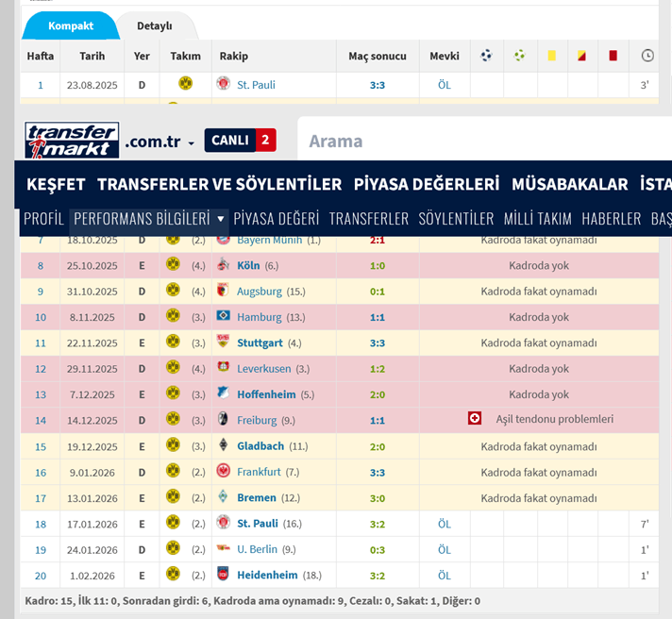Open the .com.tr domain dropdown
672x619 pixels.
[160, 142]
